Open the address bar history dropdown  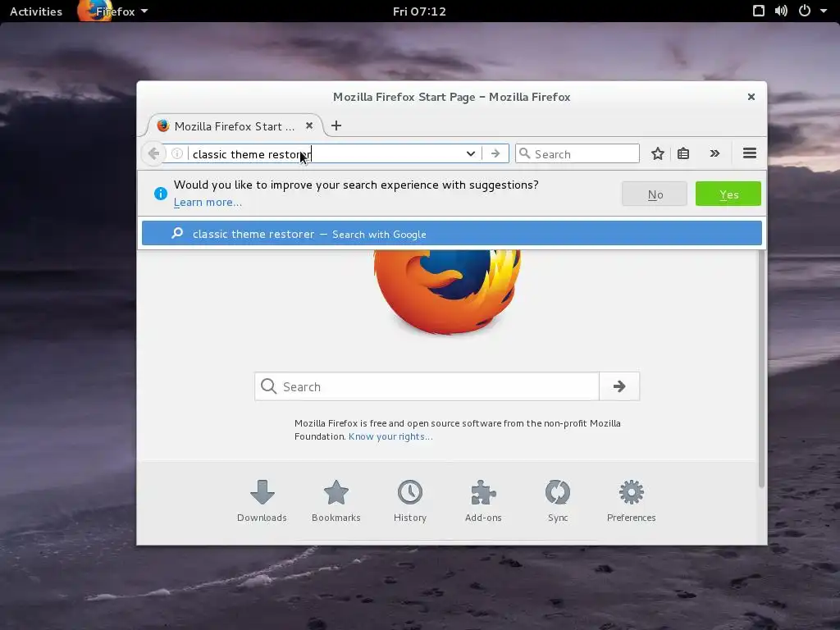point(470,153)
